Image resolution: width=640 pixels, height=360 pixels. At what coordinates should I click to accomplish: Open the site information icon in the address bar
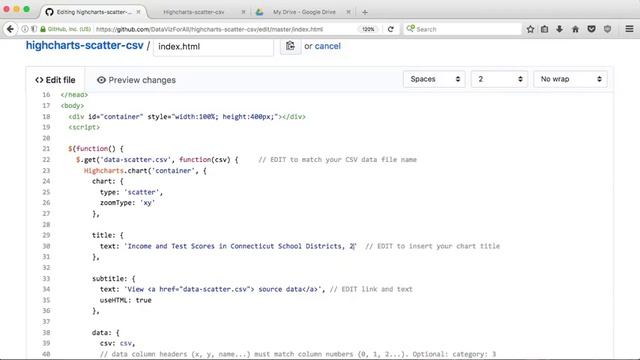25,29
